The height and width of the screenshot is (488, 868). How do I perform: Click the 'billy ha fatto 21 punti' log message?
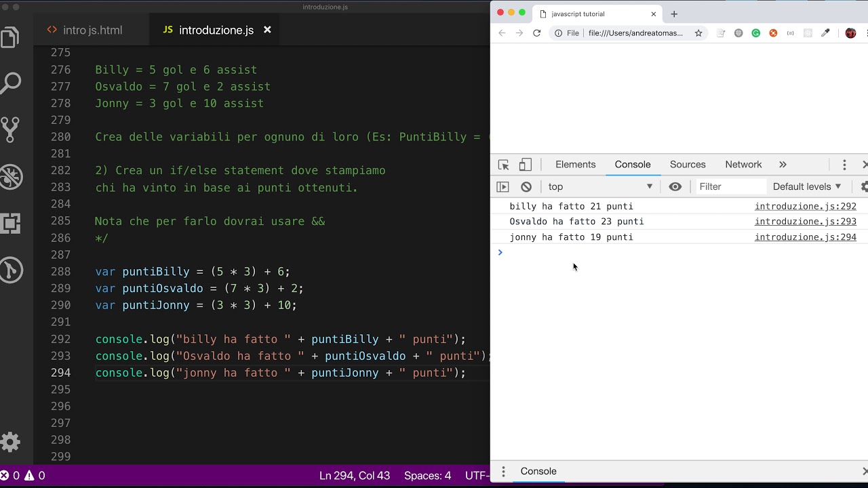[x=571, y=206]
